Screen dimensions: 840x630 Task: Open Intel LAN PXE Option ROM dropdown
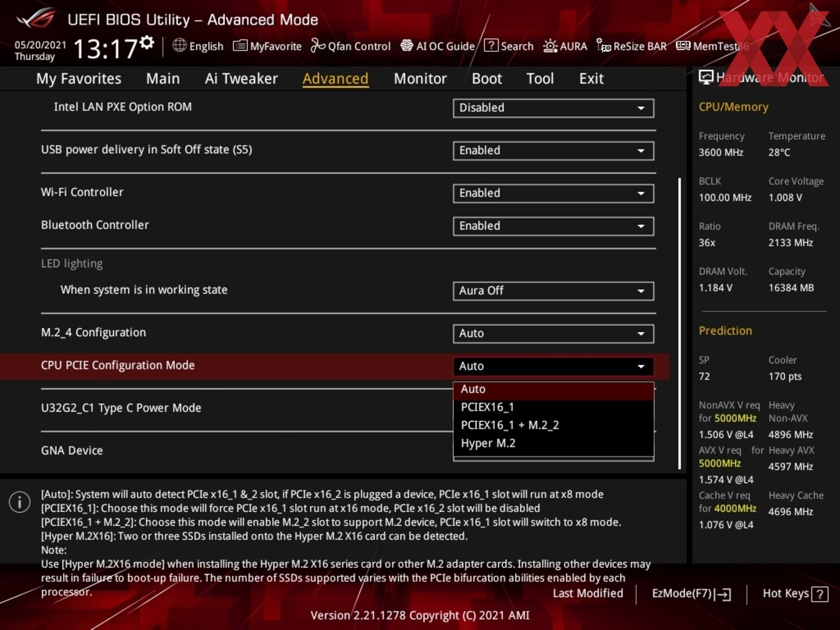tap(553, 108)
